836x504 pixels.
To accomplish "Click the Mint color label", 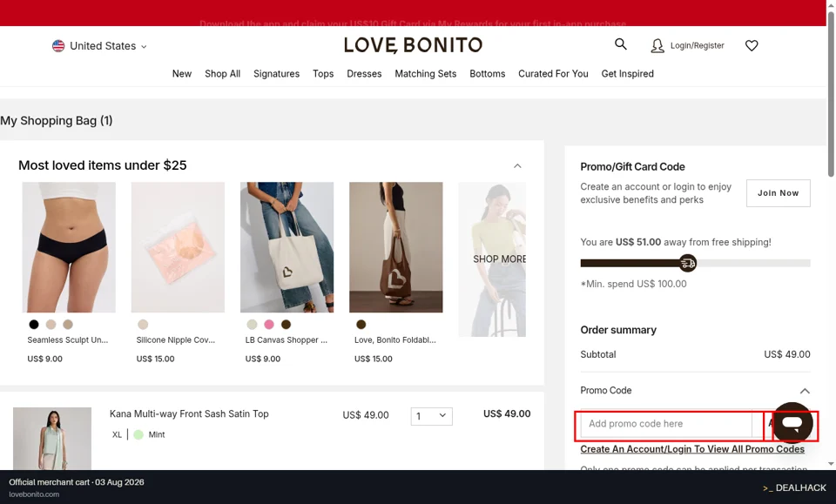I will tap(157, 434).
